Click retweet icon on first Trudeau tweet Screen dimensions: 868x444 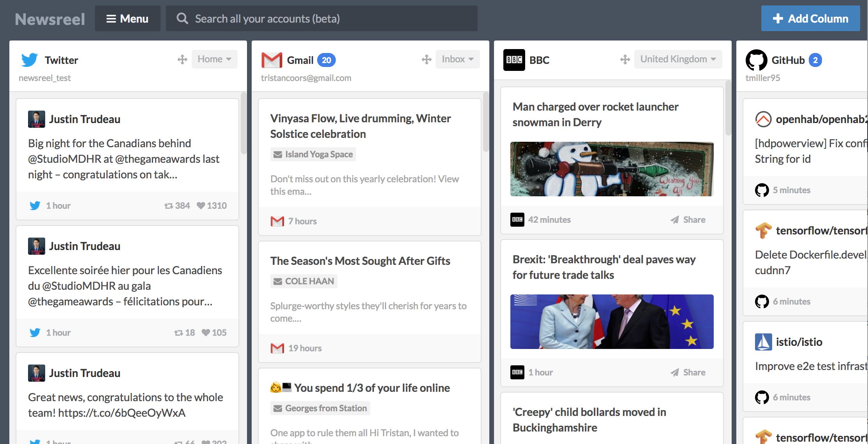tap(169, 206)
